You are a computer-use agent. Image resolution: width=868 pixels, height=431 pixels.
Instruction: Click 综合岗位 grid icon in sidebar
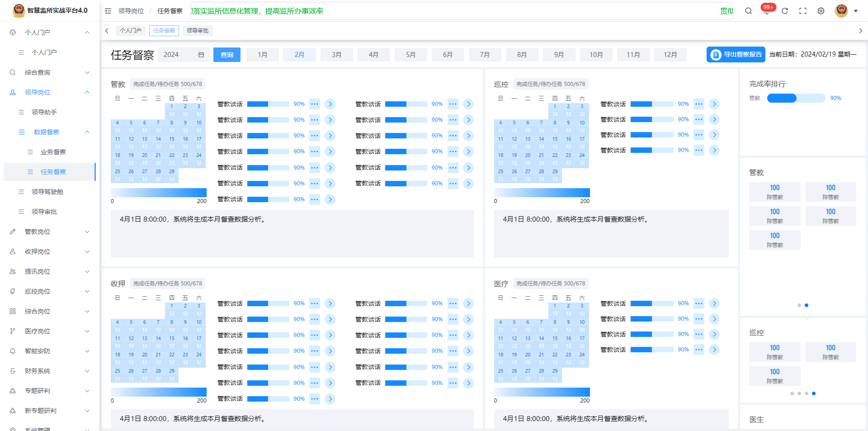click(13, 311)
